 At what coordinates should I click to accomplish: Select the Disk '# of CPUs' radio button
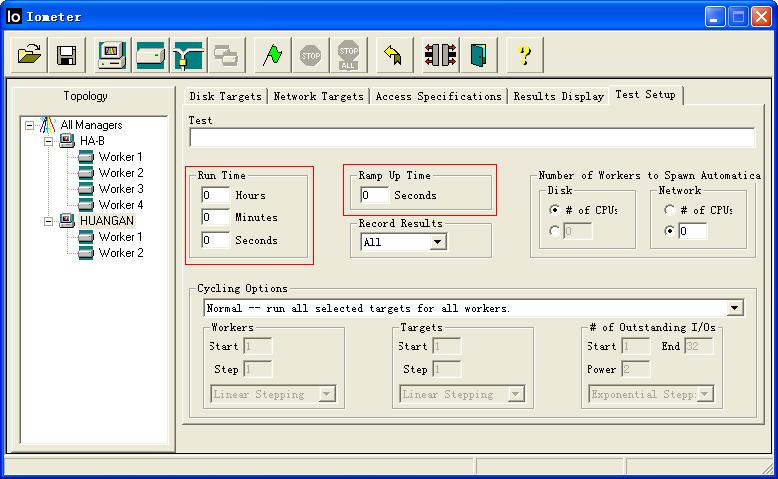click(554, 210)
